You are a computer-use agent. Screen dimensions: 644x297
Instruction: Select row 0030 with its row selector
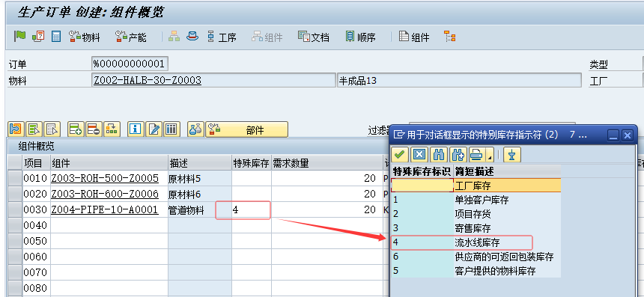click(x=15, y=209)
